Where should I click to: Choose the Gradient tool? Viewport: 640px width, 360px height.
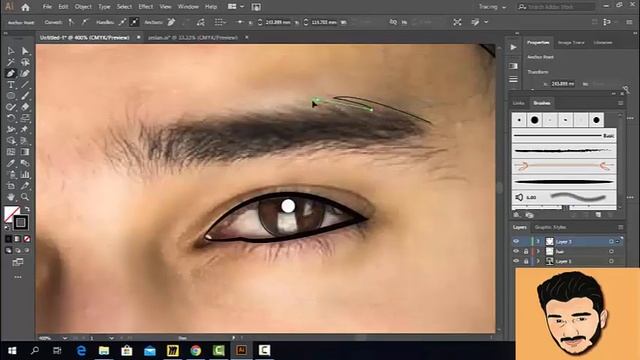[25, 152]
